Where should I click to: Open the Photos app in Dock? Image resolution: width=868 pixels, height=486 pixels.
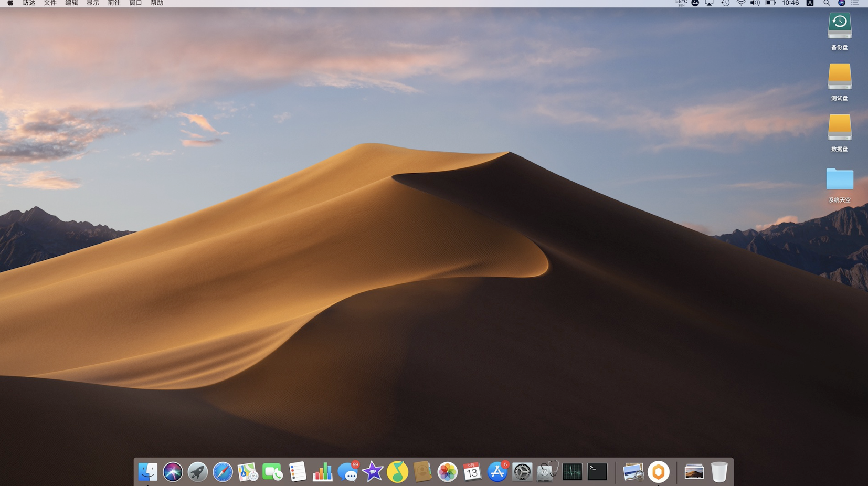(x=447, y=472)
